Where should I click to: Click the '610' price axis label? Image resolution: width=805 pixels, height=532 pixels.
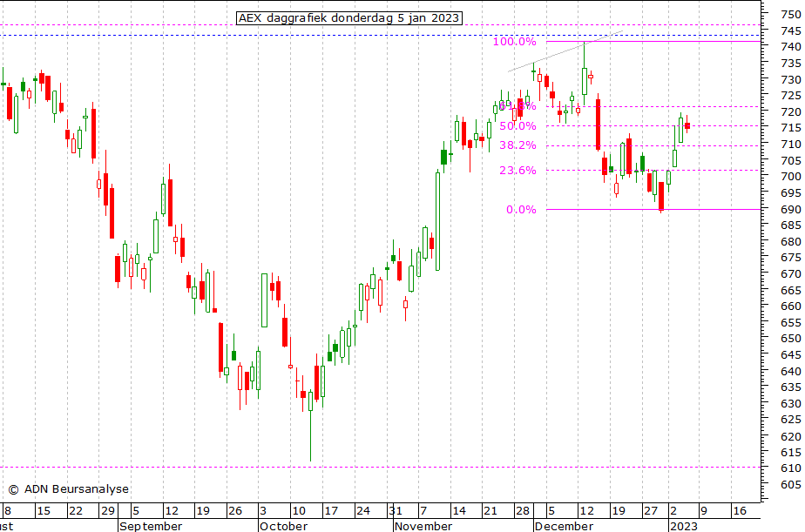[791, 468]
